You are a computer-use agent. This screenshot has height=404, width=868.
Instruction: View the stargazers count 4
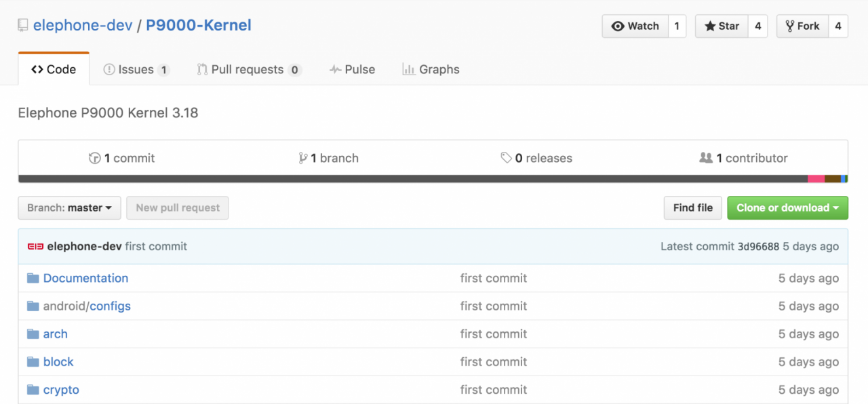click(757, 26)
